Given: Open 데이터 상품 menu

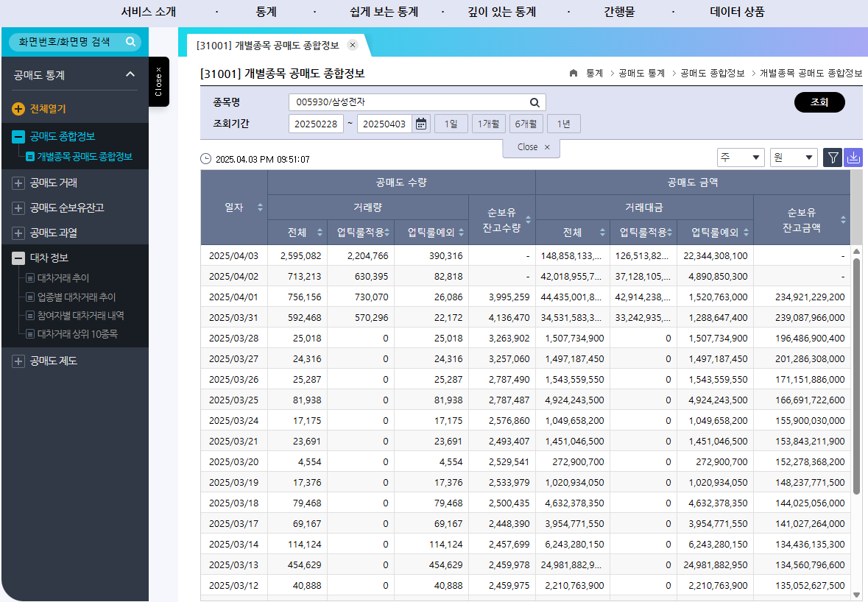Looking at the screenshot, I should coord(737,12).
